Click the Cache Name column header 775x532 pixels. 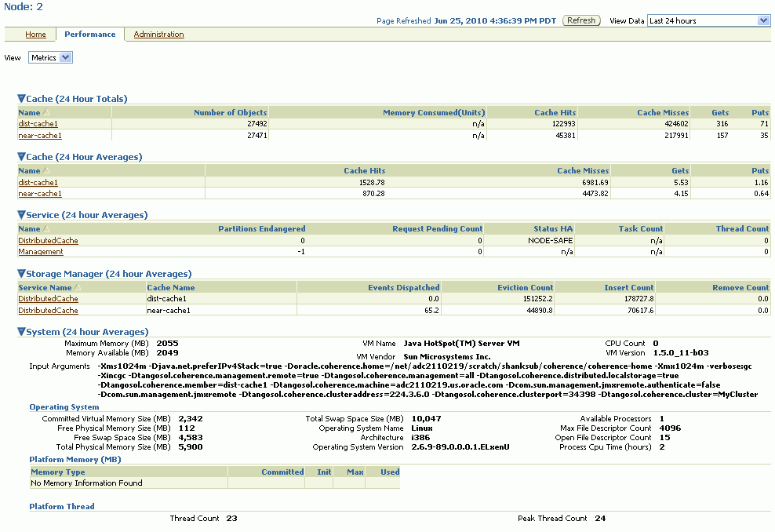point(170,287)
